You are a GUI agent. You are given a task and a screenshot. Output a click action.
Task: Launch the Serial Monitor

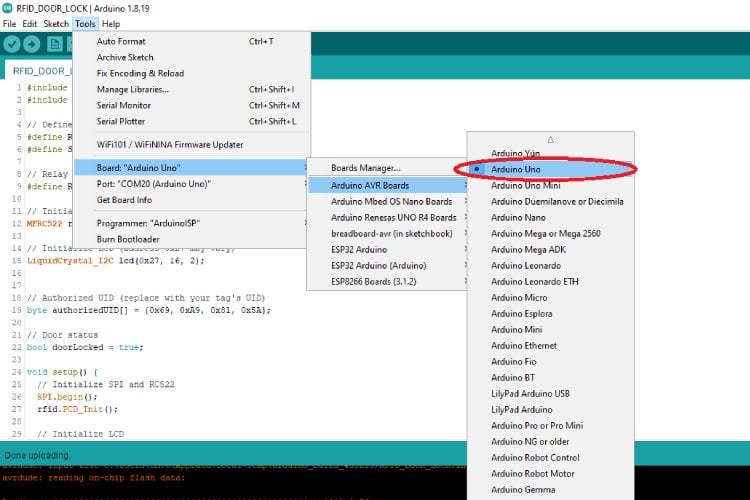coord(192,105)
